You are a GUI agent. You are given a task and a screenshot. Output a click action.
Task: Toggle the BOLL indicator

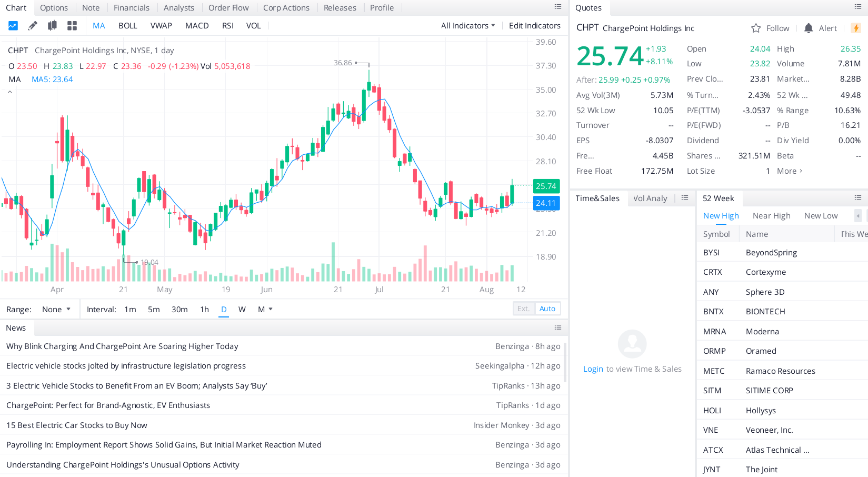pyautogui.click(x=128, y=26)
